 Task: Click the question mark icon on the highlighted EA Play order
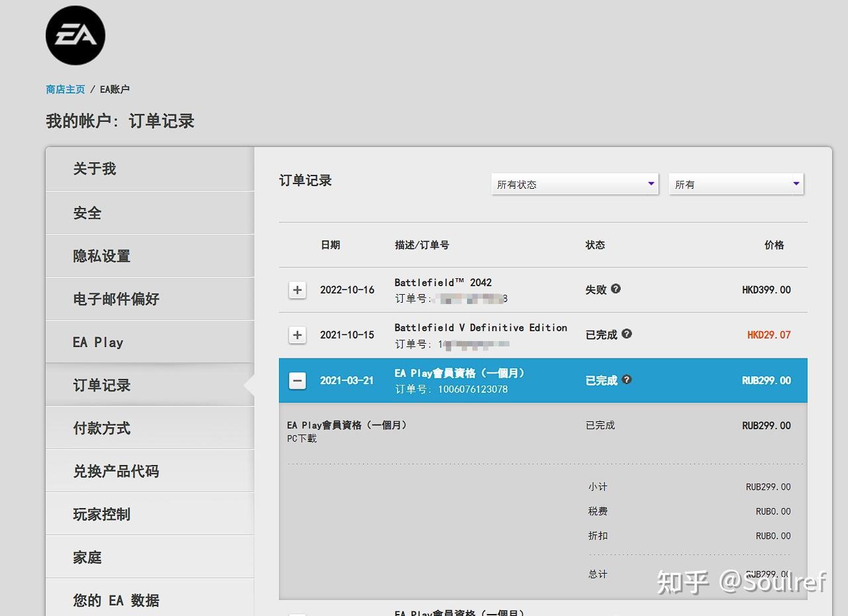pos(627,380)
